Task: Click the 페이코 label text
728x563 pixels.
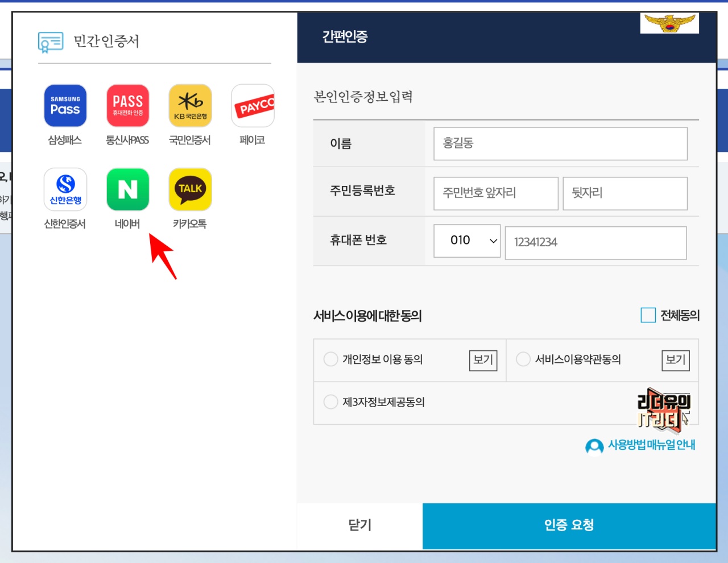Action: click(253, 140)
